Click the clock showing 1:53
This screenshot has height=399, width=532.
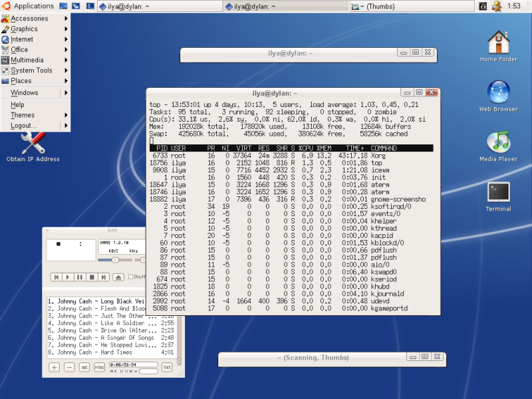coord(513,6)
